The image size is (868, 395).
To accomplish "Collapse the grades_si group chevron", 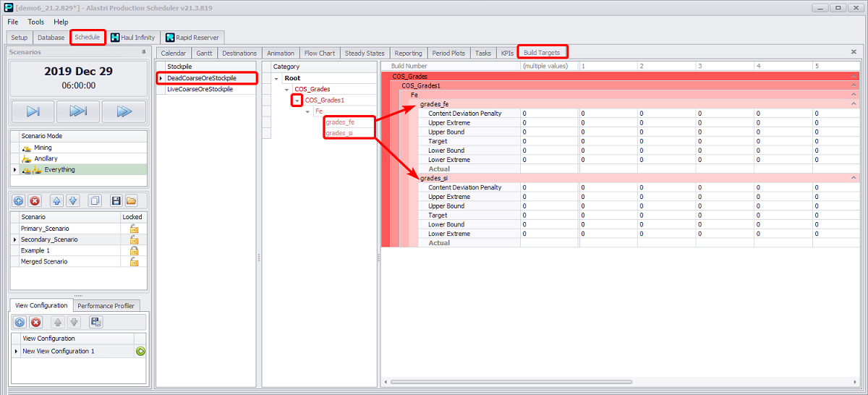I will pyautogui.click(x=854, y=178).
